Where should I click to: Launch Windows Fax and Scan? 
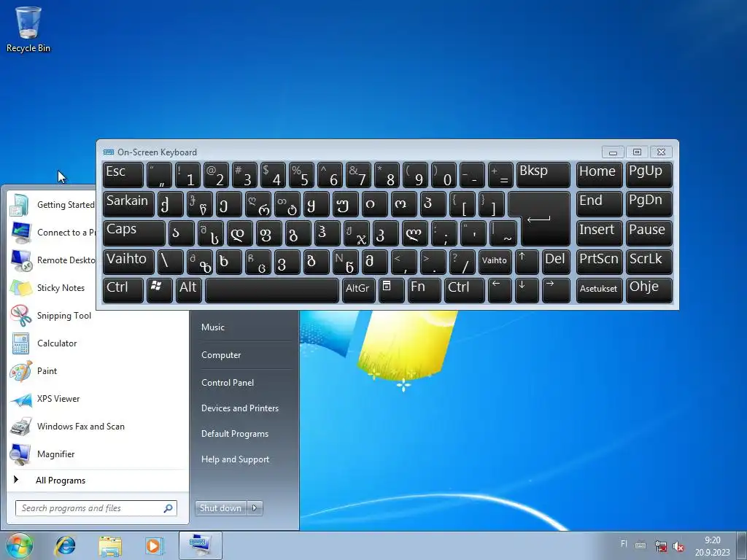[98, 427]
